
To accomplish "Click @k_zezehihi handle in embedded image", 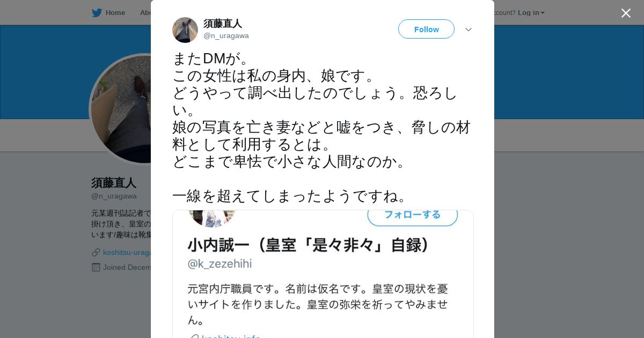I will pos(219,264).
